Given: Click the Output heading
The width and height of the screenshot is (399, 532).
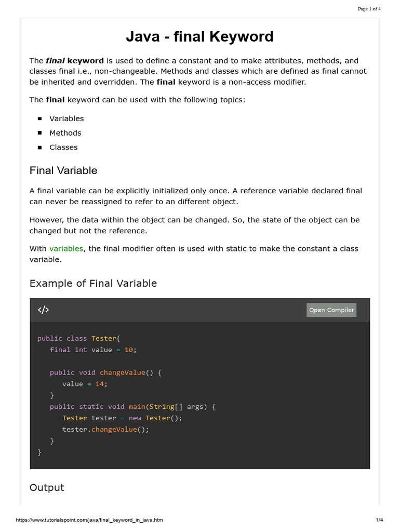Looking at the screenshot, I should point(47,487).
